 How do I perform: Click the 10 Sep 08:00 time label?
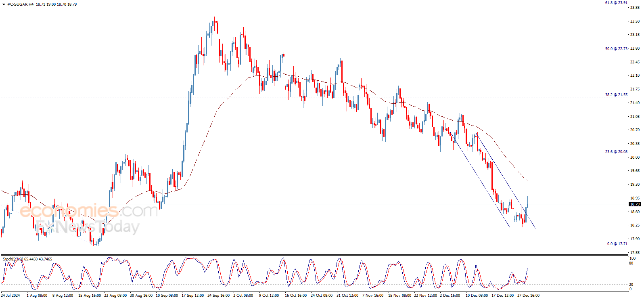tap(167, 296)
